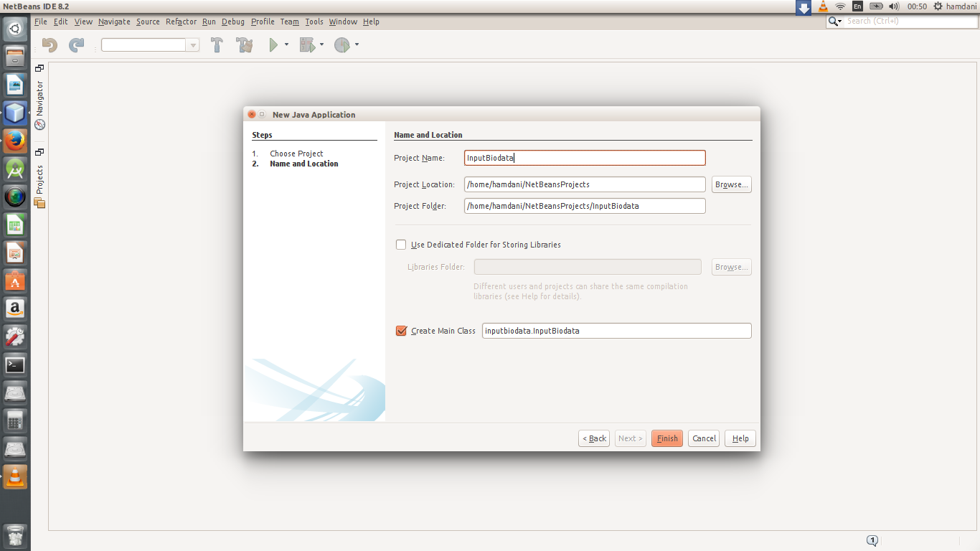The image size is (980, 551).
Task: Open LibreOffice Calc from the dock
Action: click(15, 225)
